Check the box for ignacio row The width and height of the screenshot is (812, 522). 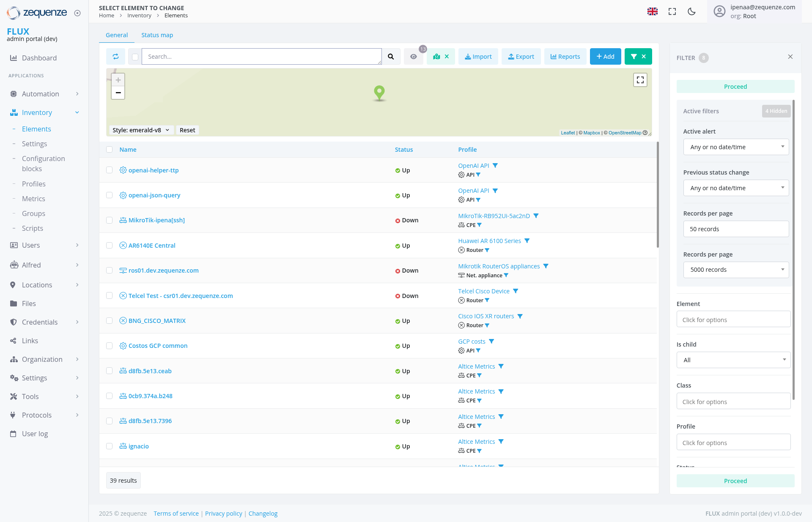[x=110, y=446]
